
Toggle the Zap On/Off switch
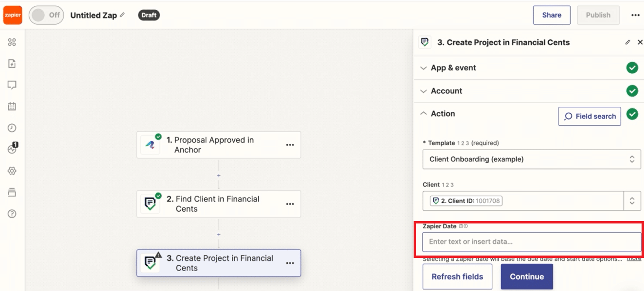point(46,15)
